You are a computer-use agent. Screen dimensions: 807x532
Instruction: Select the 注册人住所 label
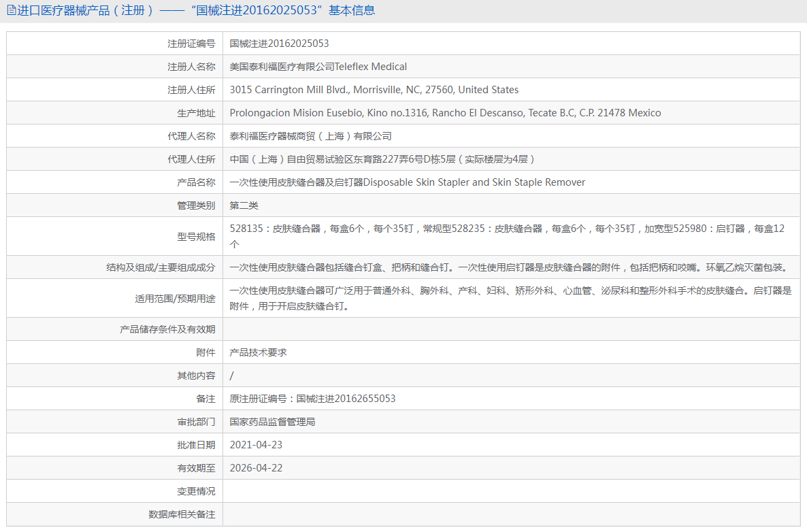point(191,90)
